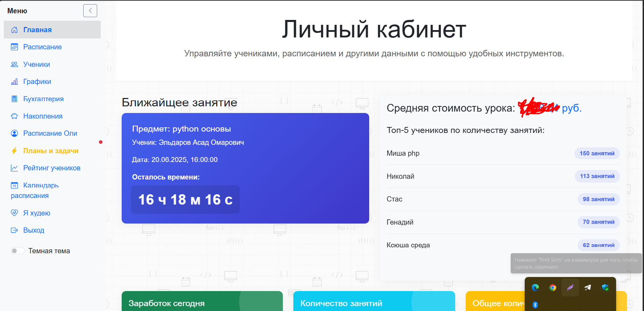Open the Я худею link

pyautogui.click(x=52, y=213)
